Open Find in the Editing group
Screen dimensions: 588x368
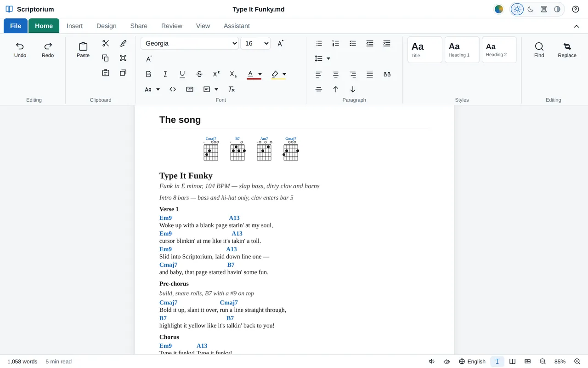[539, 50]
